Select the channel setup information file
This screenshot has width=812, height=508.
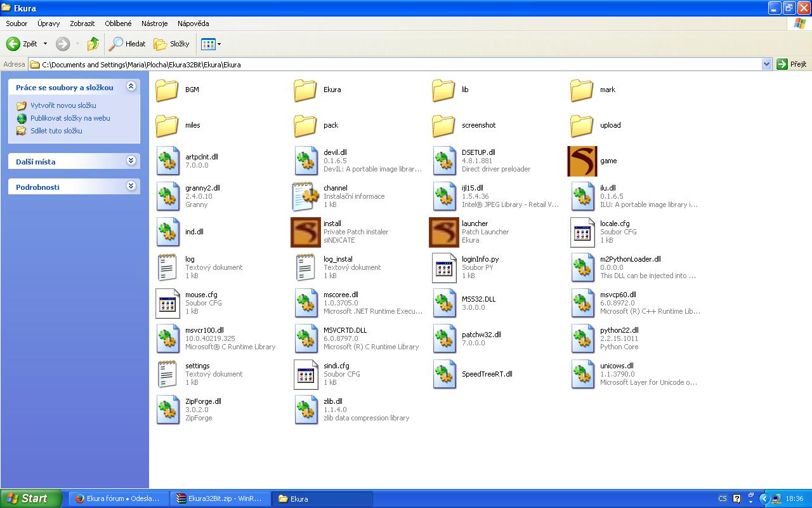point(306,197)
